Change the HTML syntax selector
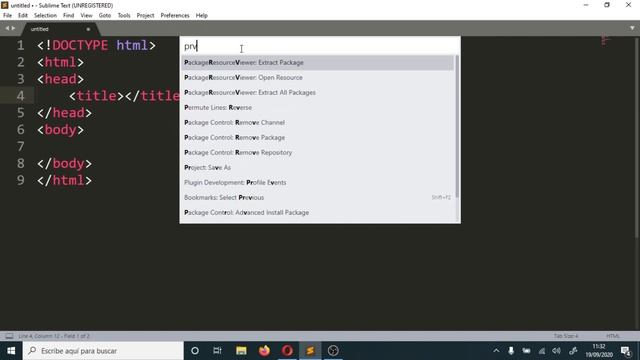The height and width of the screenshot is (360, 640). (x=613, y=336)
